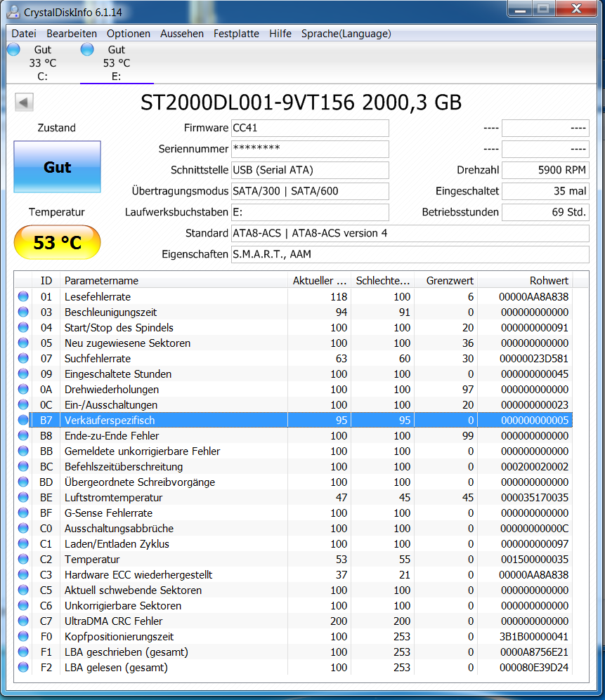Click the Betriebsstunden 69 Std. field
Image resolution: width=605 pixels, height=700 pixels.
[545, 212]
